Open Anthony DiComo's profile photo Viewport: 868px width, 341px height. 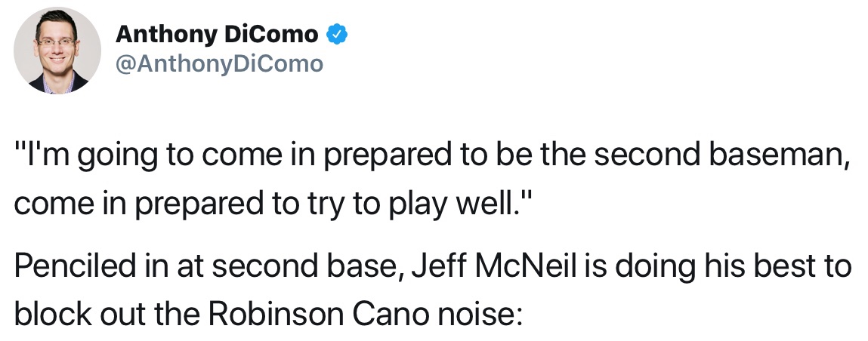(57, 51)
